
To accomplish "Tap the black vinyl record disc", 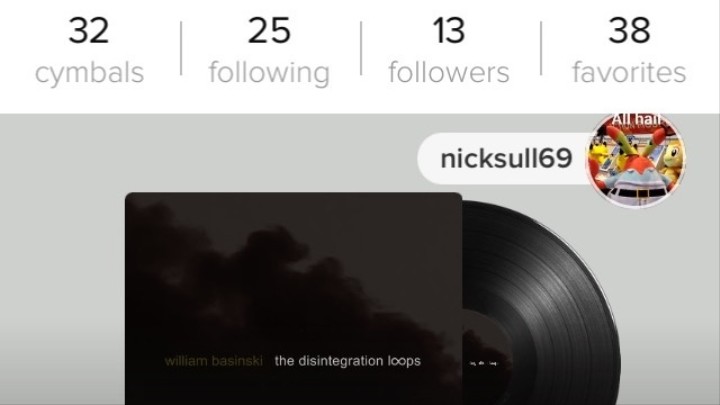I will tap(542, 303).
